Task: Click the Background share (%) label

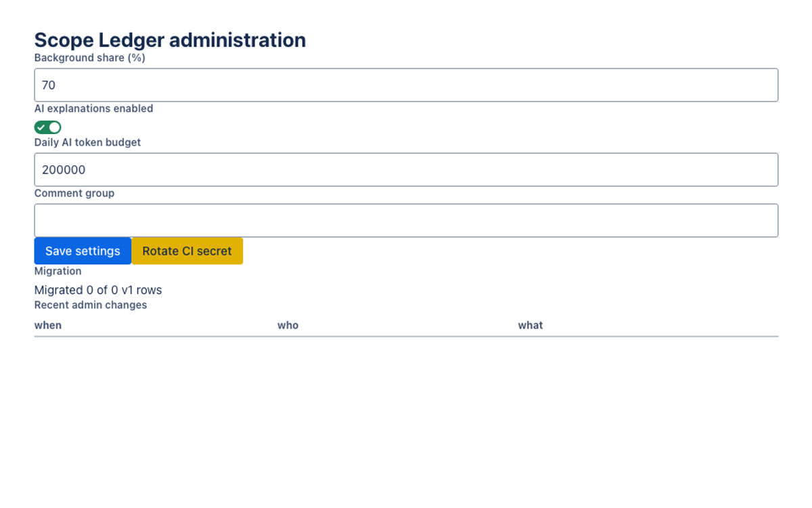Action: pos(90,58)
